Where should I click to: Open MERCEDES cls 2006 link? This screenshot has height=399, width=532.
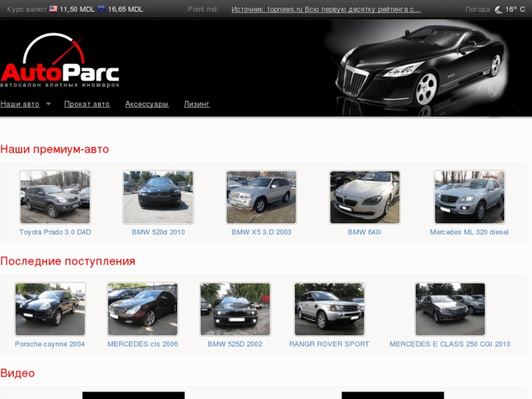pyautogui.click(x=143, y=344)
